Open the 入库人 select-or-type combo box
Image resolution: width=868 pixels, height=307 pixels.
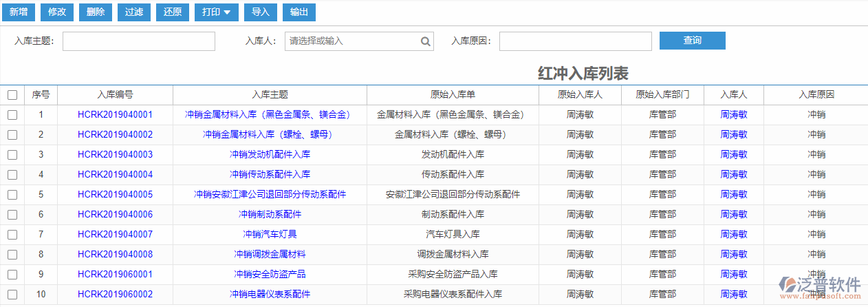click(x=352, y=41)
